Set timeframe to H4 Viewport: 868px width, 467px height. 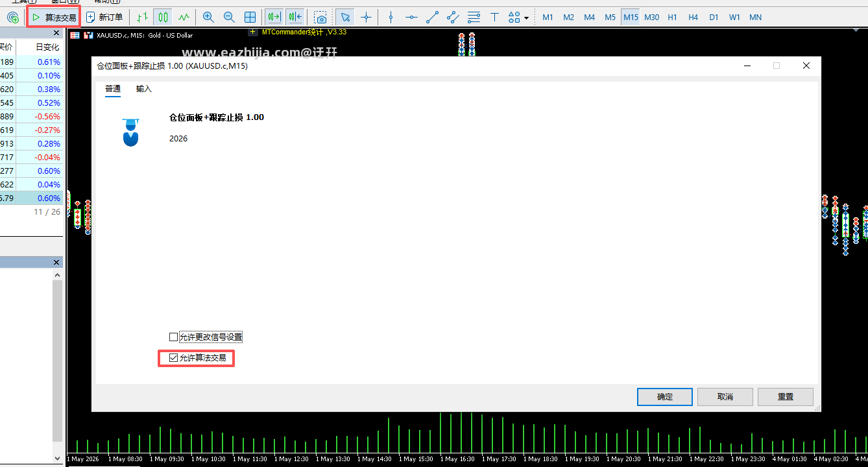(693, 18)
